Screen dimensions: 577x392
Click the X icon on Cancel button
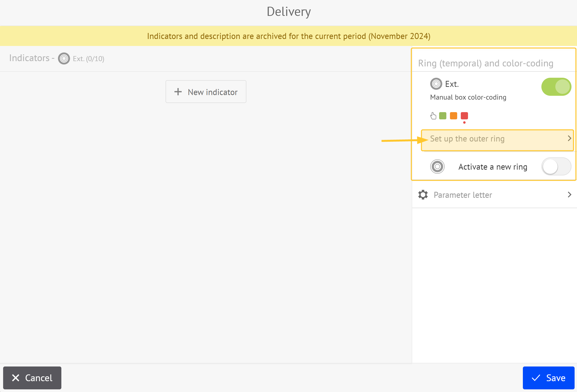tap(16, 378)
